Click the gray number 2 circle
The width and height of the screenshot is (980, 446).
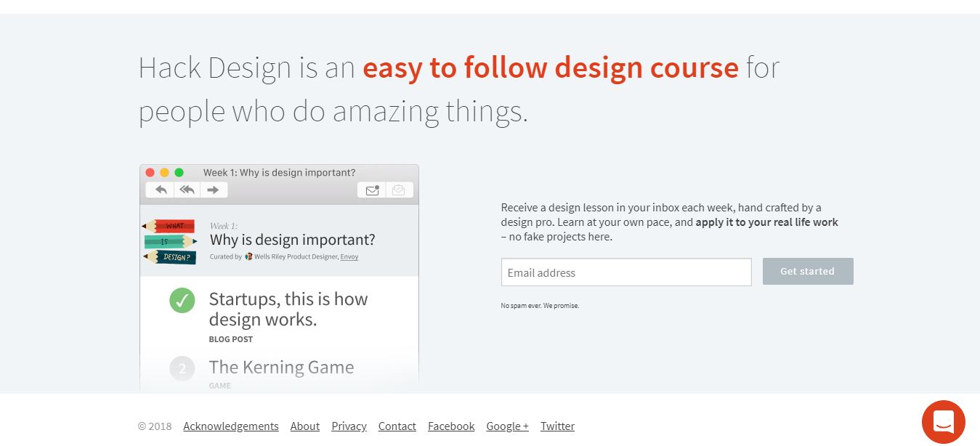(x=182, y=368)
